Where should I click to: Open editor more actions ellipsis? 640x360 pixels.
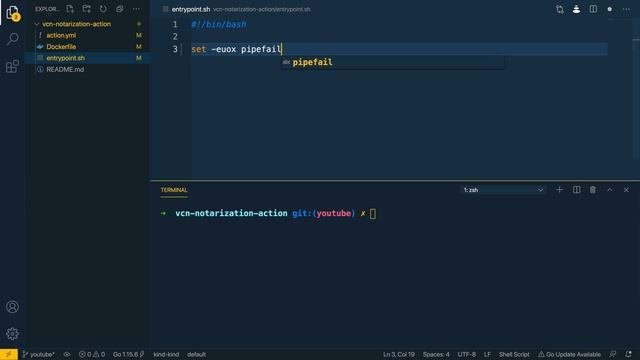pyautogui.click(x=626, y=9)
